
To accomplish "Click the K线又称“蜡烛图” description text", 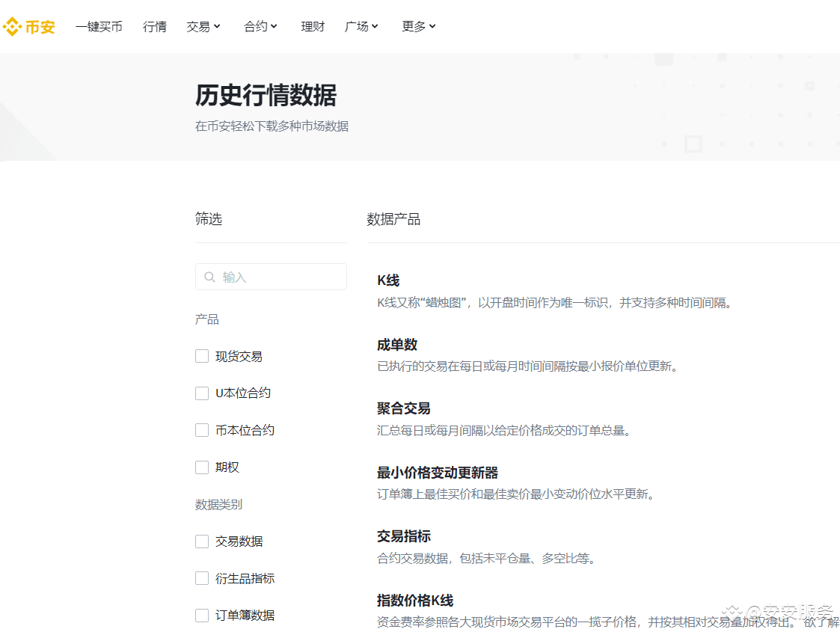I will (x=554, y=303).
